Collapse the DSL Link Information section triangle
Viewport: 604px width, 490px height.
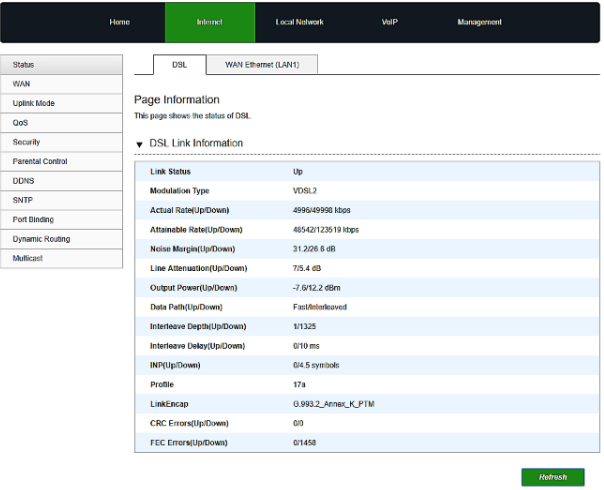(140, 144)
